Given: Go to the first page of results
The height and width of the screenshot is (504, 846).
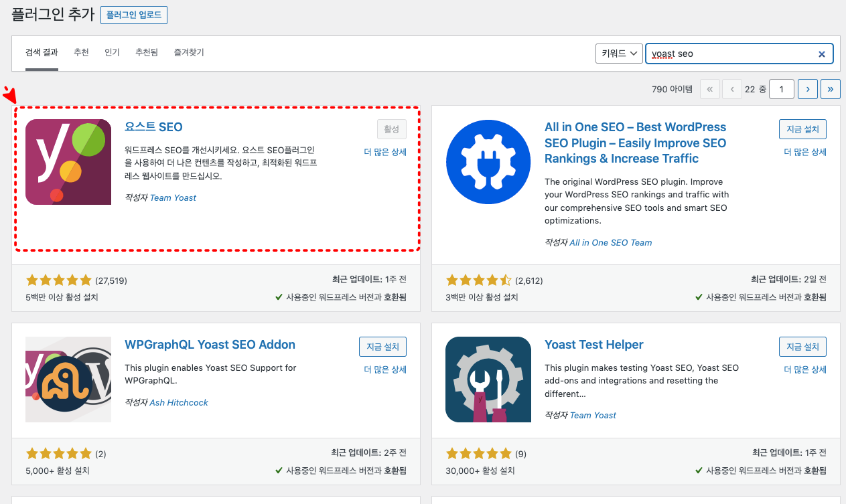Looking at the screenshot, I should click(x=709, y=88).
